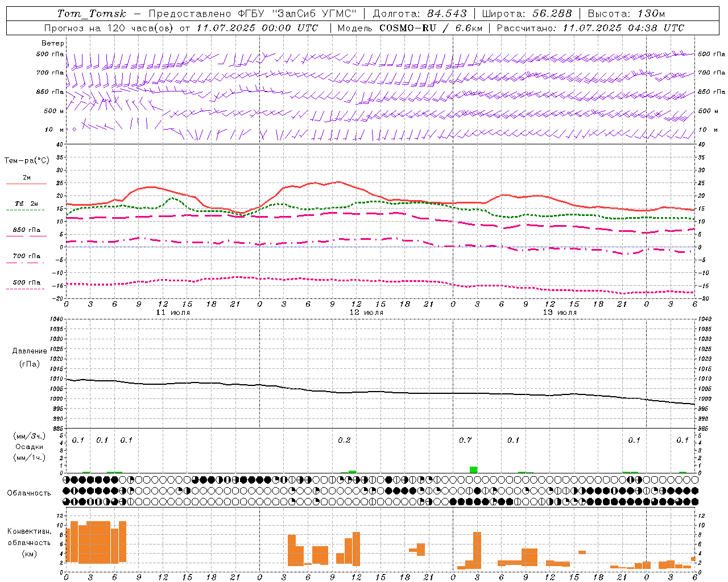Screen dimensions: 728x582
Task: Click the 'Давление' pressure panel label
Action: point(30,351)
